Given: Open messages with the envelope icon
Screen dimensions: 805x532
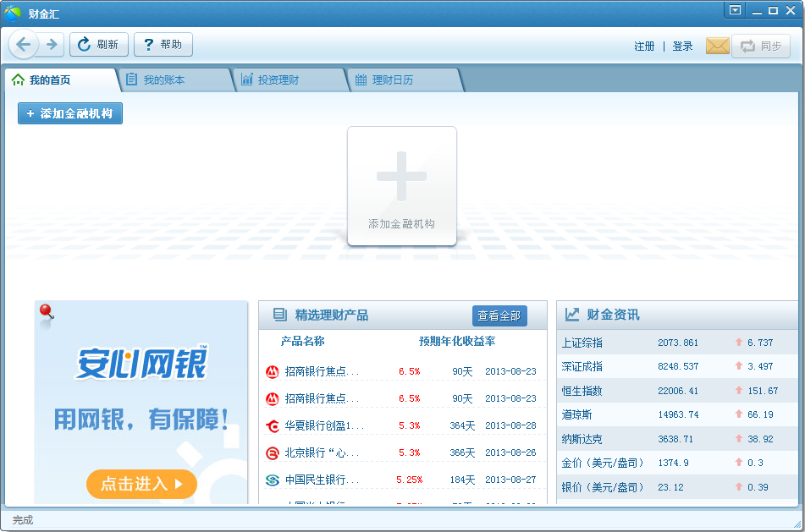Looking at the screenshot, I should tap(717, 46).
